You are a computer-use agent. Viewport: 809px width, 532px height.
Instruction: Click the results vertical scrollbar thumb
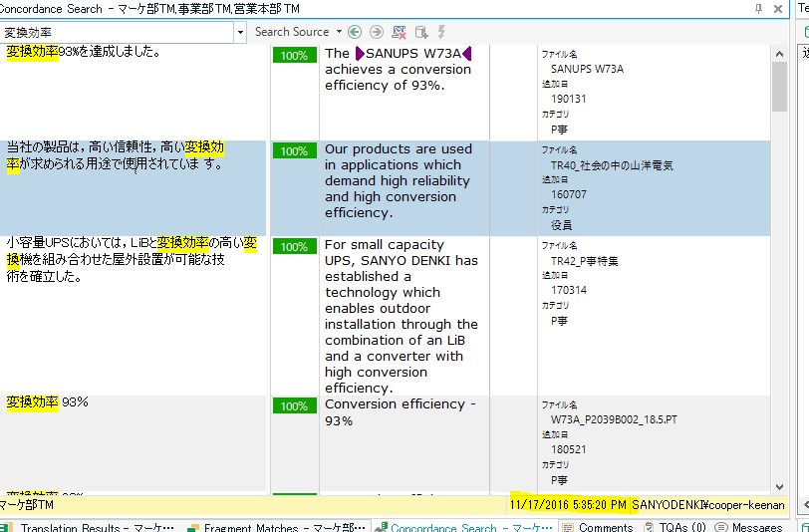[779, 87]
